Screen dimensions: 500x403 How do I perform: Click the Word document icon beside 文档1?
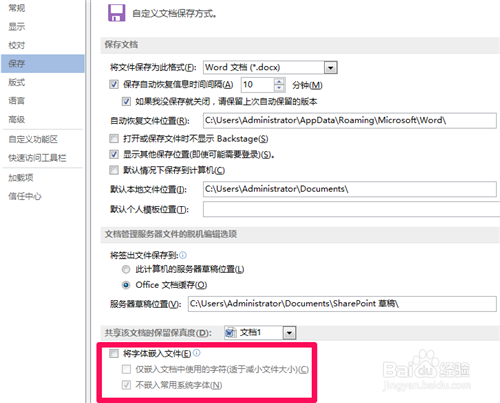pyautogui.click(x=230, y=333)
